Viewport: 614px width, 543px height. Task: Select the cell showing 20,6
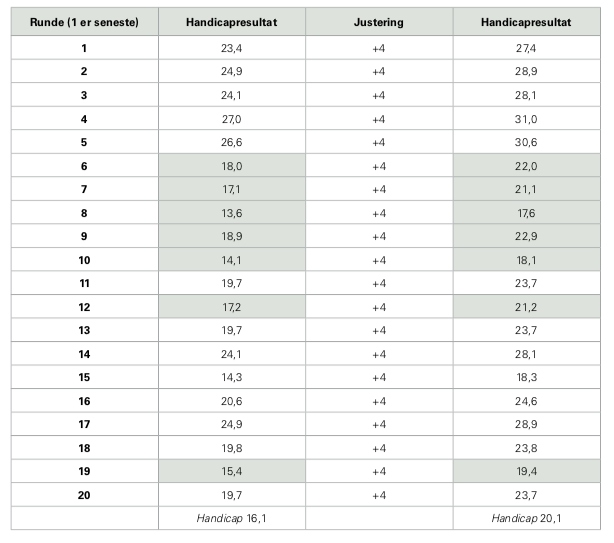point(231,400)
